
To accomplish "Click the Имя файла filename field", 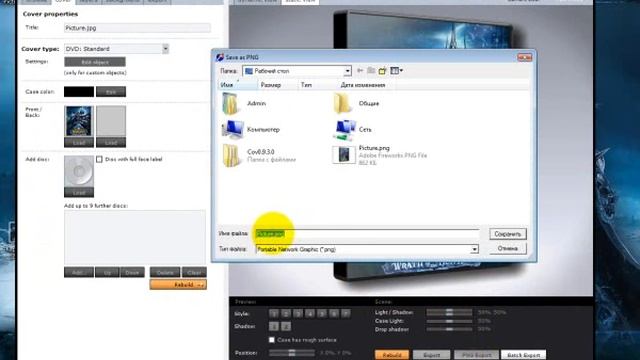I will (367, 234).
